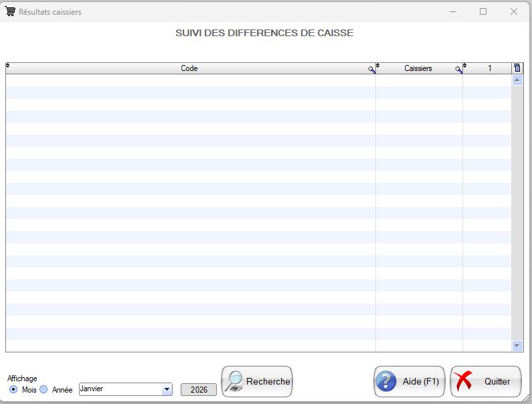The image size is (532, 404).
Task: Maximize the Résultats caissiers window
Action: coord(483,11)
